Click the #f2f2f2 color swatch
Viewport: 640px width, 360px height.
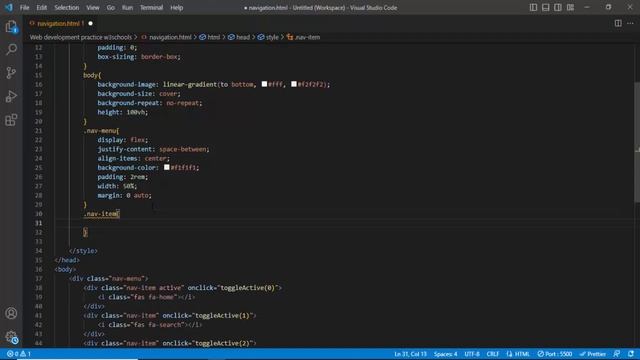[294, 84]
